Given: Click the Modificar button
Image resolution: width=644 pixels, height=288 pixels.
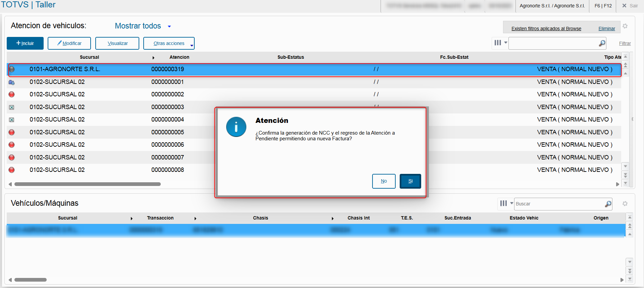Looking at the screenshot, I should pos(69,43).
